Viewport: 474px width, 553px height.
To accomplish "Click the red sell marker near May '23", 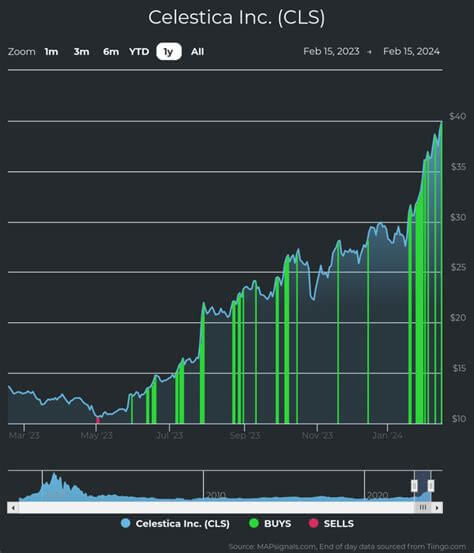I will point(98,420).
